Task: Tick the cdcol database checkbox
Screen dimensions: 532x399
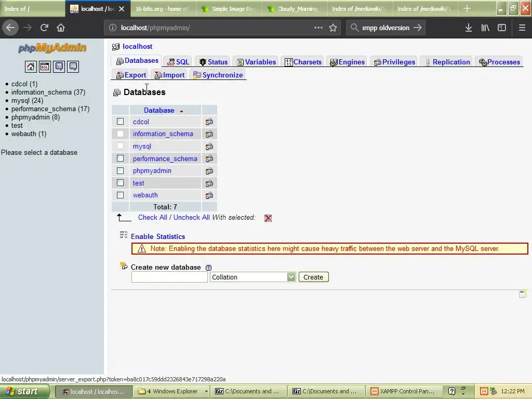Action: coord(120,122)
